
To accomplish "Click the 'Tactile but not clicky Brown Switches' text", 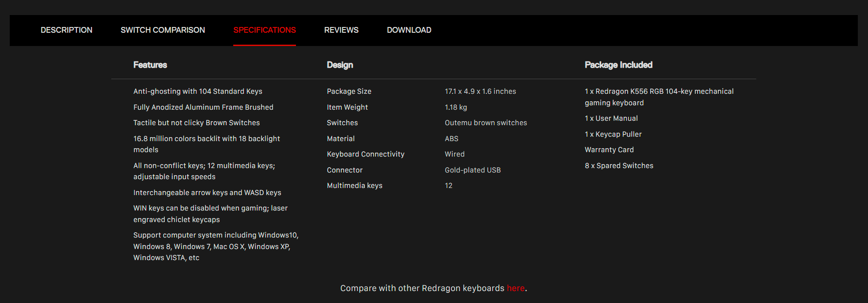I will point(197,123).
